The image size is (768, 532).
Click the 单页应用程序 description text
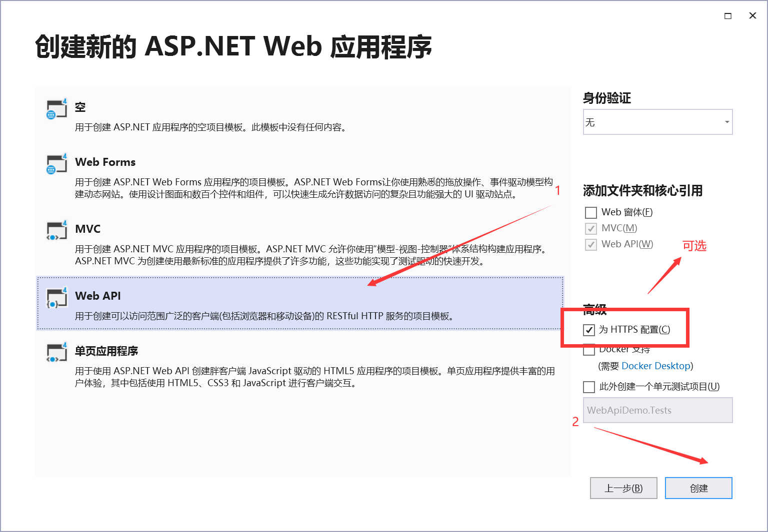315,377
